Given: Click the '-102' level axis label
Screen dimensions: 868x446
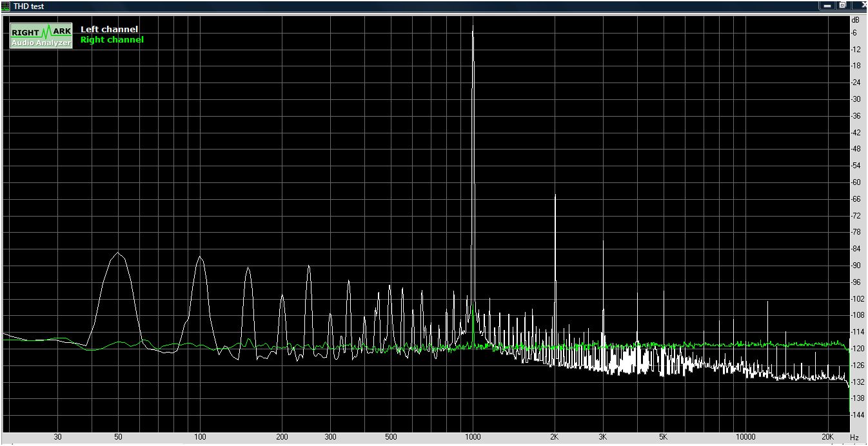Looking at the screenshot, I should [x=858, y=299].
